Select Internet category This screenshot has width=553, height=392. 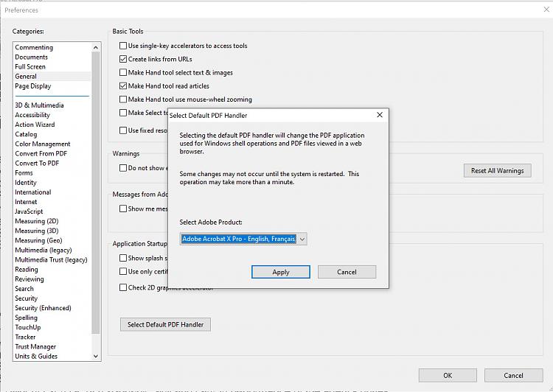[x=26, y=202]
